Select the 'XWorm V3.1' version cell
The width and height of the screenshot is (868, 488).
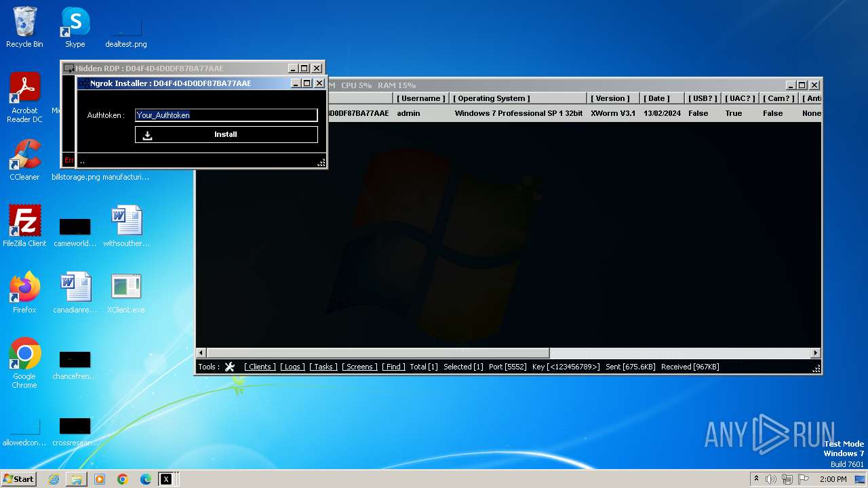pyautogui.click(x=613, y=113)
